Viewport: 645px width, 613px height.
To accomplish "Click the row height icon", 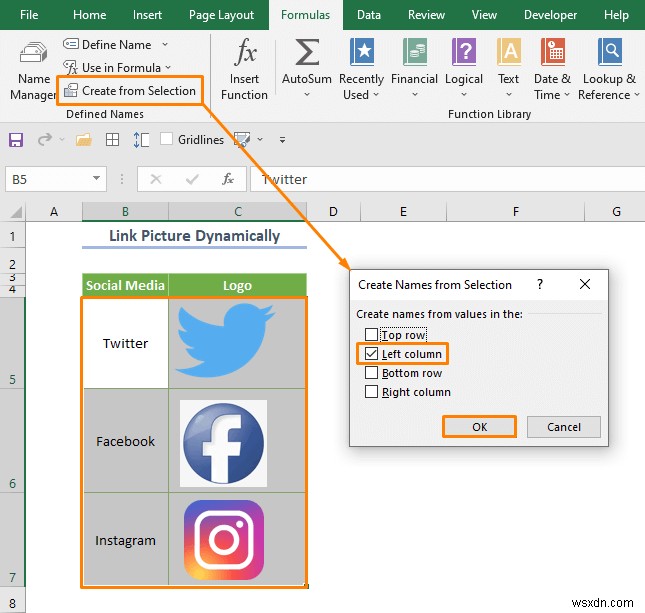I will 141,140.
